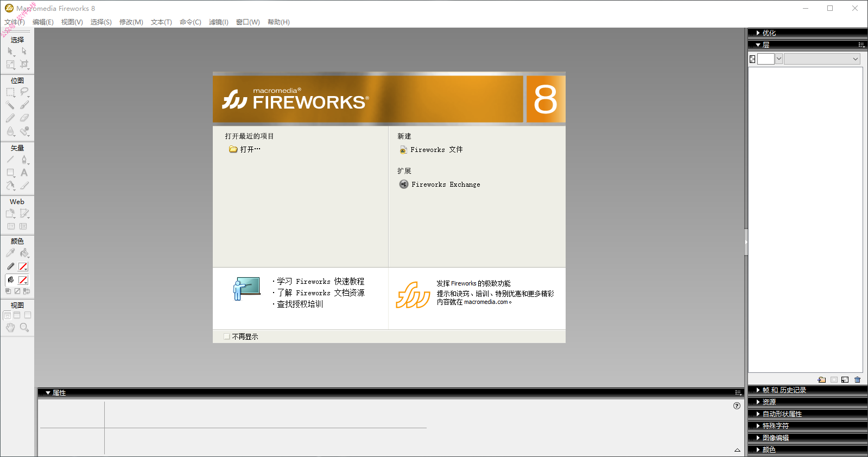Viewport: 868px width, 457px height.
Task: Click 打开… to open a file
Action: click(x=245, y=149)
